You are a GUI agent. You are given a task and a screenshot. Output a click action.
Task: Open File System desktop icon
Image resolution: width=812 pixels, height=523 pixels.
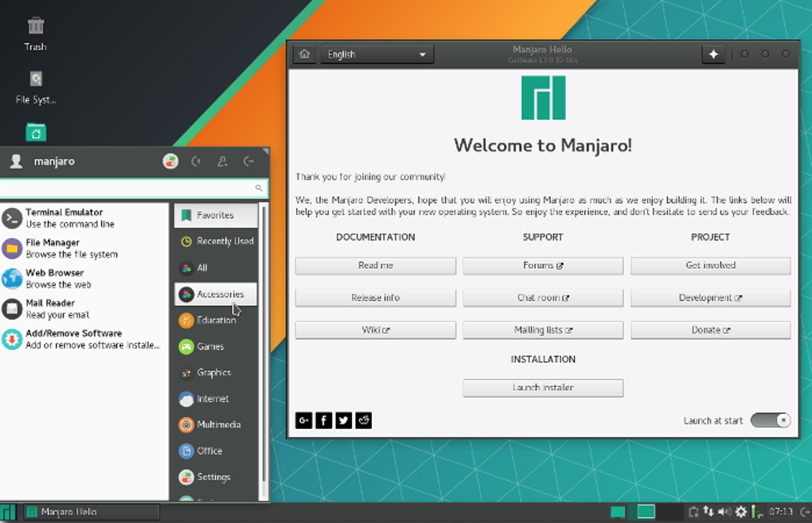click(35, 88)
